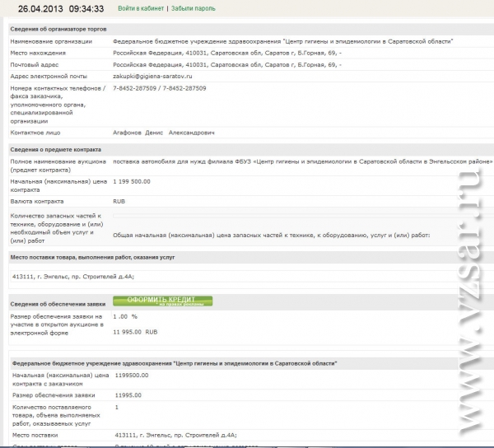Click the 'Контактное лицо' label
The image size is (494, 448).
tap(35, 133)
